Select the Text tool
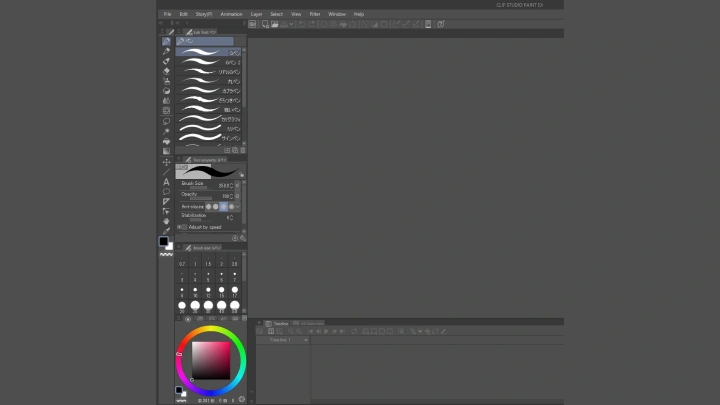720x405 pixels. (166, 182)
